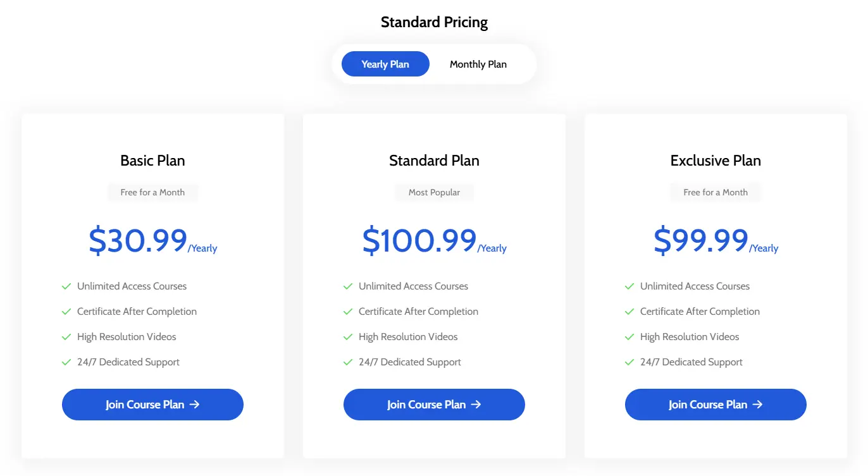This screenshot has width=868, height=476.
Task: Click the Exclusive Plan heading
Action: pos(716,161)
